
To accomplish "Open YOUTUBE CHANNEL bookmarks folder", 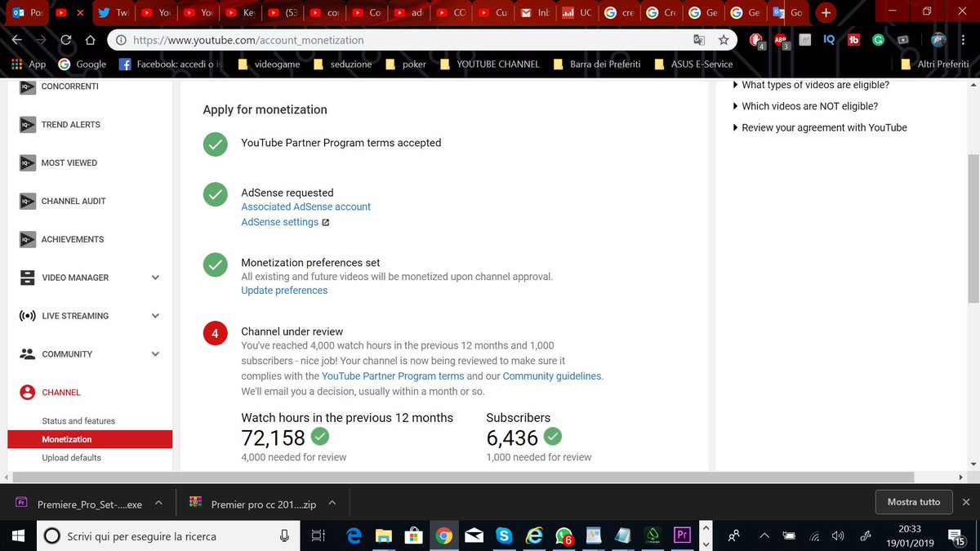I will (x=489, y=64).
